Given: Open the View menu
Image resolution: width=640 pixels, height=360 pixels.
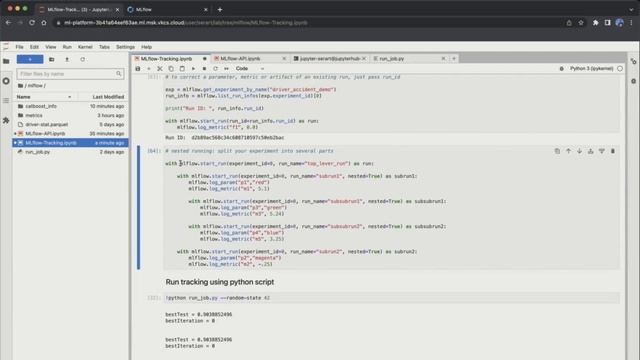Looking at the screenshot, I should click(x=51, y=47).
